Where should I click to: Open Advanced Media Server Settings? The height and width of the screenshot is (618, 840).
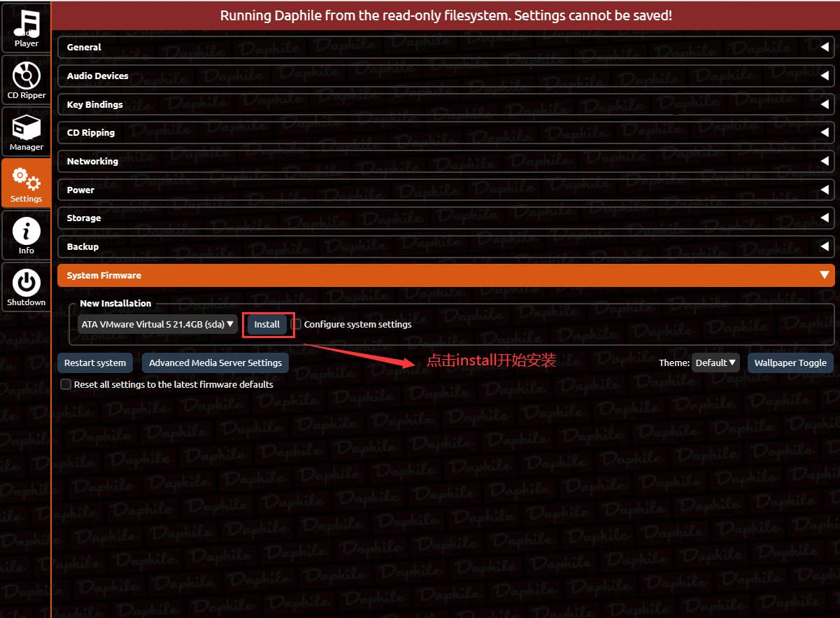[x=215, y=363]
